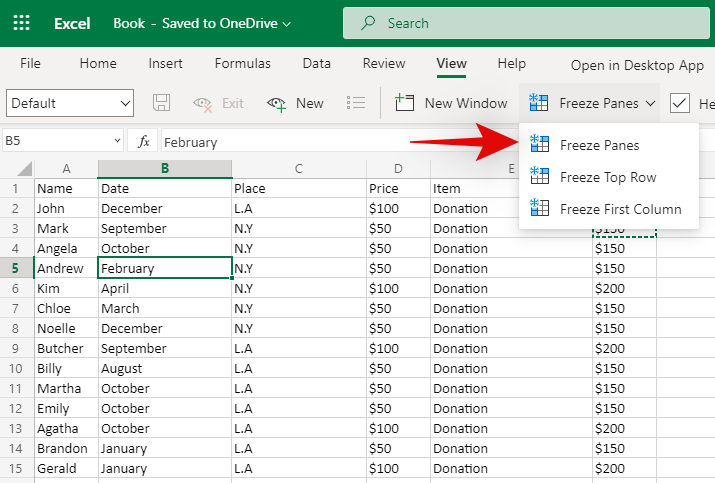Select Freeze Panes from the dropdown menu
Image resolution: width=715 pixels, height=483 pixels.
(599, 145)
